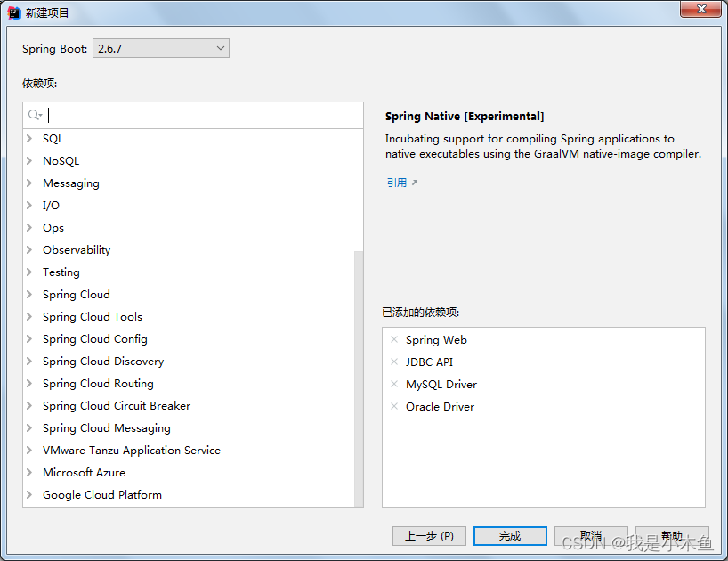Viewport: 728px width, 561px height.
Task: Select the Spring Cloud Discovery row label
Action: pos(103,362)
